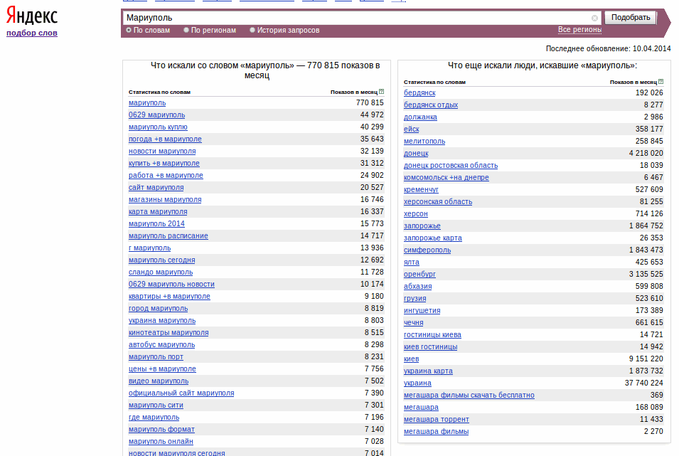Screen dimensions: 679x456
Task: Open 'ялта' link
Action: point(411,262)
